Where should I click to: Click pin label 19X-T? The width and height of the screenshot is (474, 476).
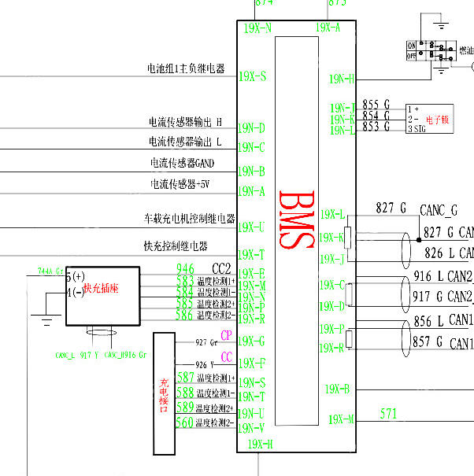click(251, 255)
